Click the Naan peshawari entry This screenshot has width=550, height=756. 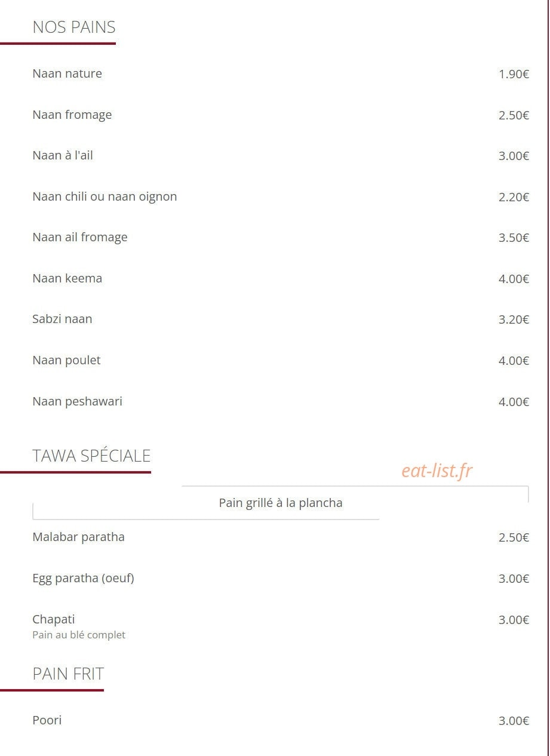click(77, 401)
